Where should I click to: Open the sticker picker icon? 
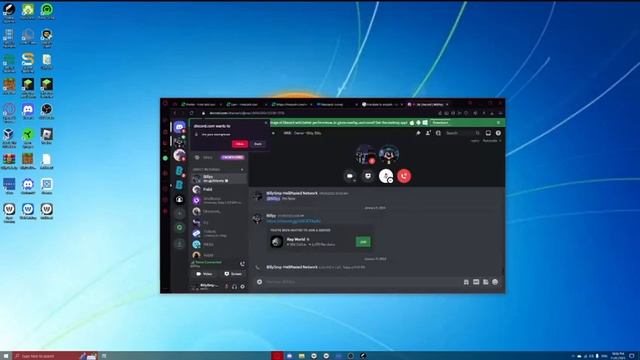pos(485,282)
